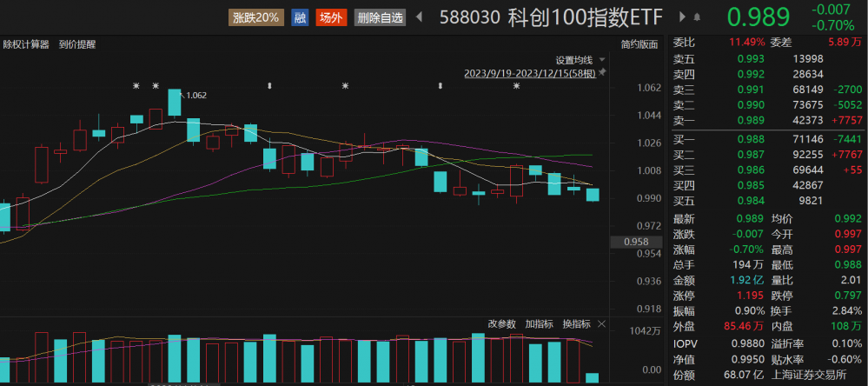Open the 除权计算器 tool
Screen dimensions: 868x386
pos(27,43)
